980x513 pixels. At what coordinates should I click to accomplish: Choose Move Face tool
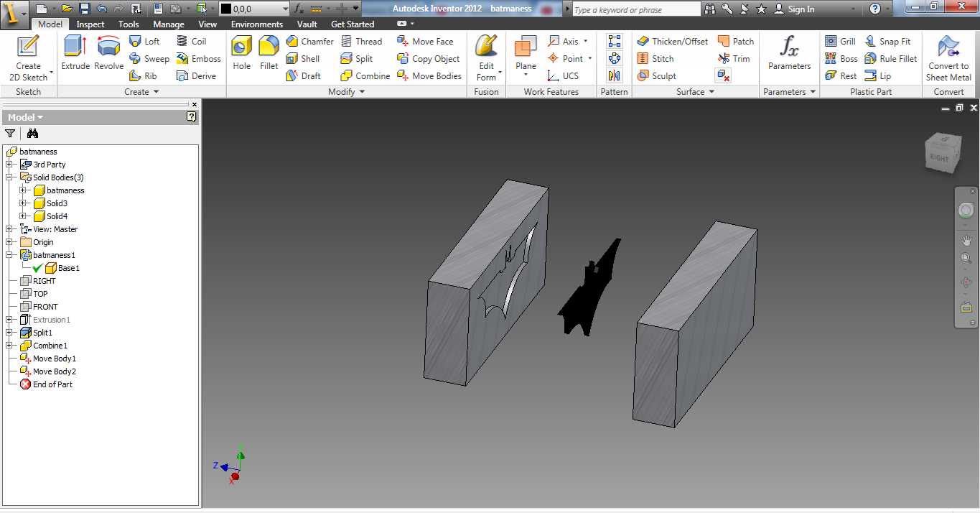(425, 42)
